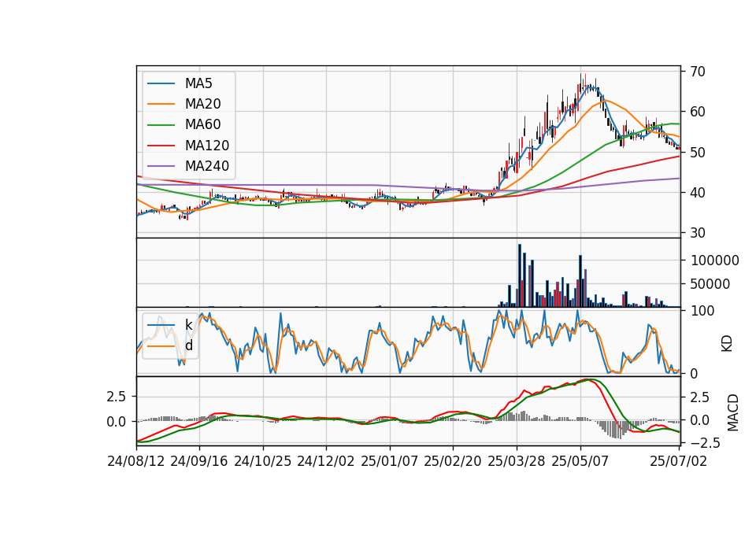Click the 100 KD axis tick label
This screenshot has height=543, width=756.
tap(702, 311)
